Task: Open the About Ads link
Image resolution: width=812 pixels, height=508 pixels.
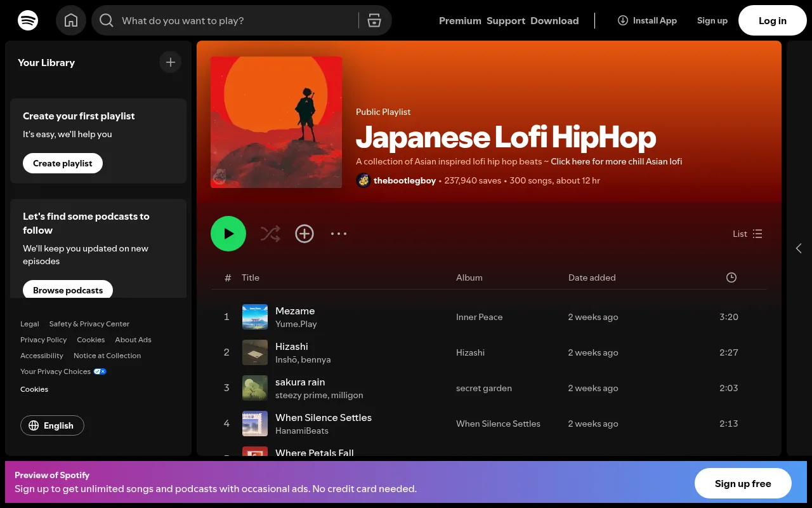Action: click(133, 340)
